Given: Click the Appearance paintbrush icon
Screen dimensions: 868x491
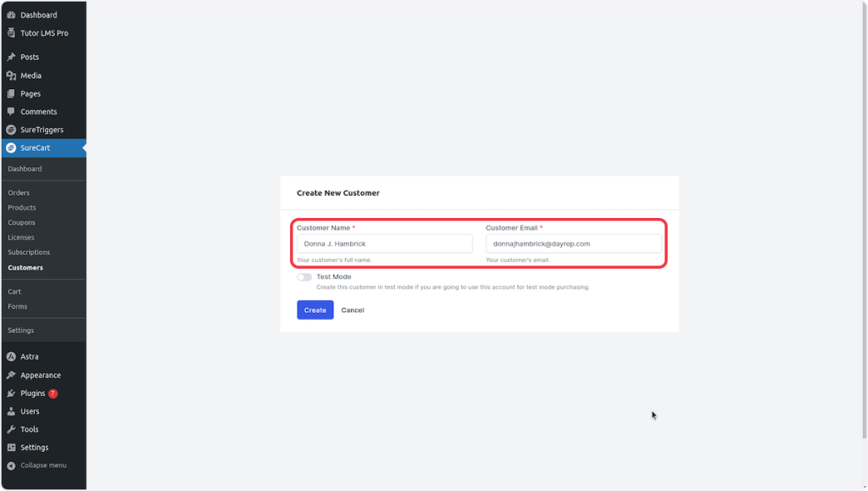Looking at the screenshot, I should click(11, 375).
